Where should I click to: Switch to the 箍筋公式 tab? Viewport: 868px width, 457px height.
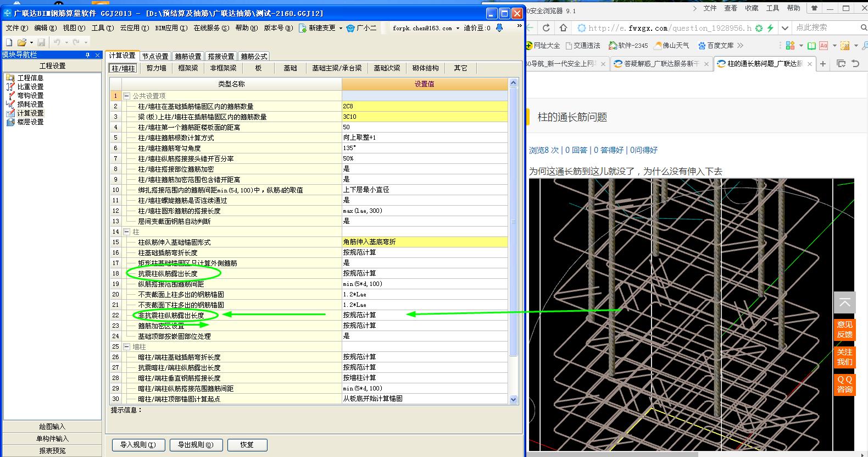[254, 56]
